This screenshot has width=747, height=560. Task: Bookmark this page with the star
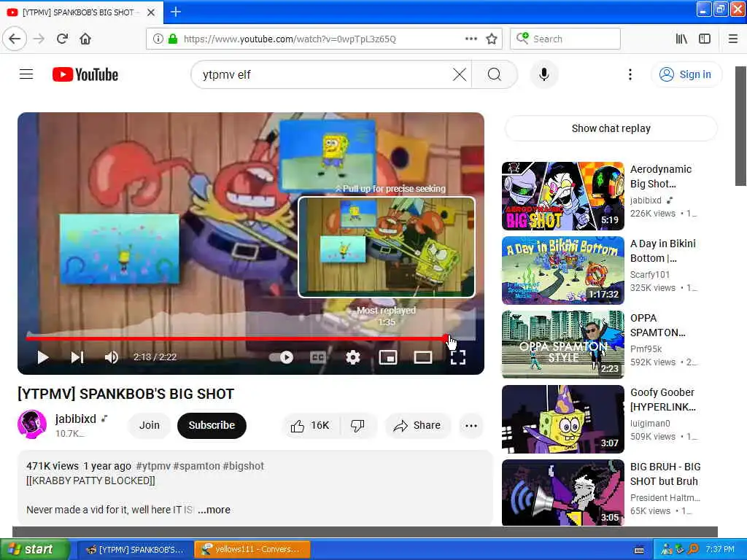pos(491,39)
